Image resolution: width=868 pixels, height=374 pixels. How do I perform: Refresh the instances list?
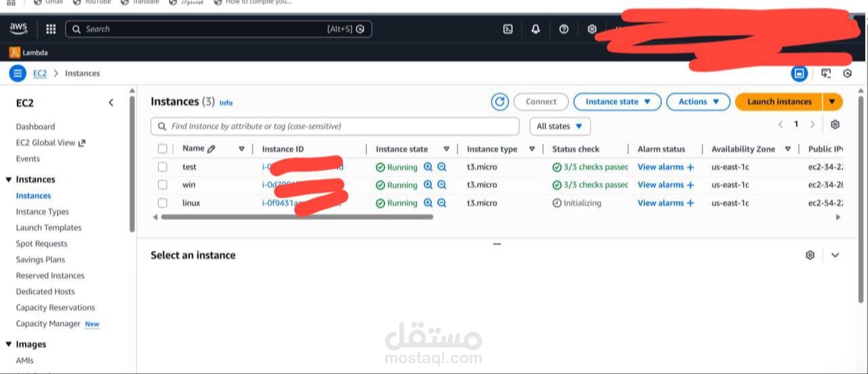tap(500, 102)
